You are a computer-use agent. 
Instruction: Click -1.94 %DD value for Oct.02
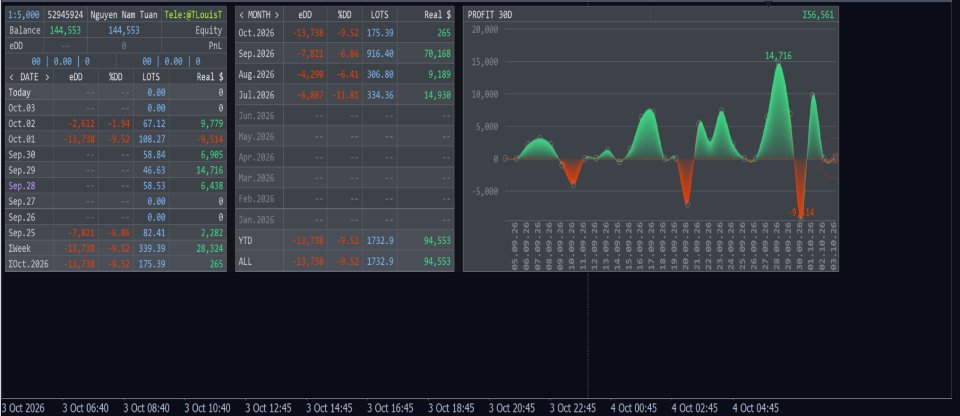click(120, 124)
